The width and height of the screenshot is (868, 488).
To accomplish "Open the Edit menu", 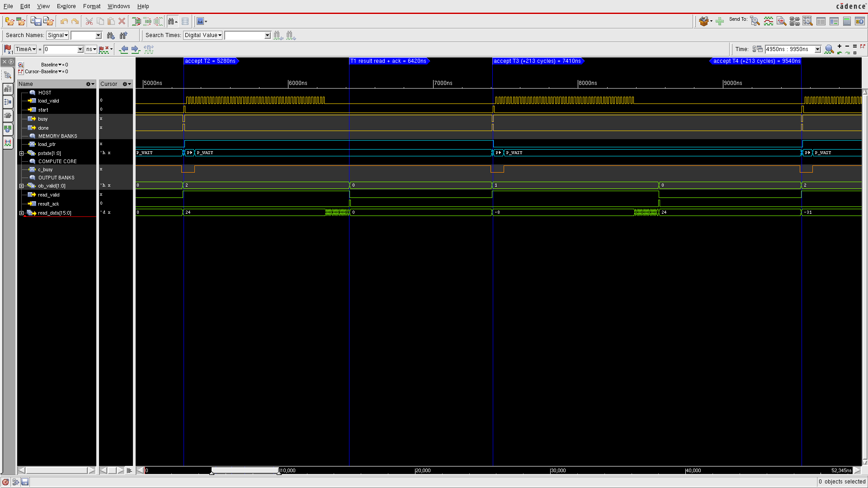I will [x=25, y=6].
